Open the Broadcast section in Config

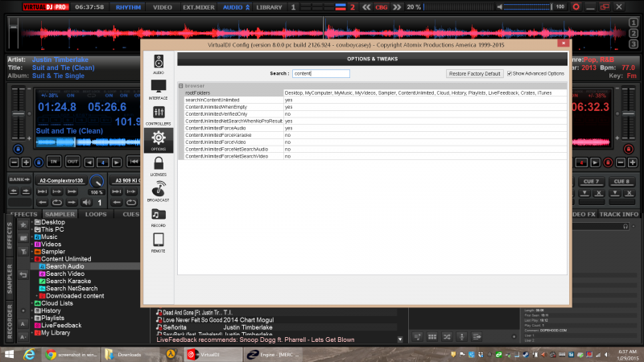point(159,191)
